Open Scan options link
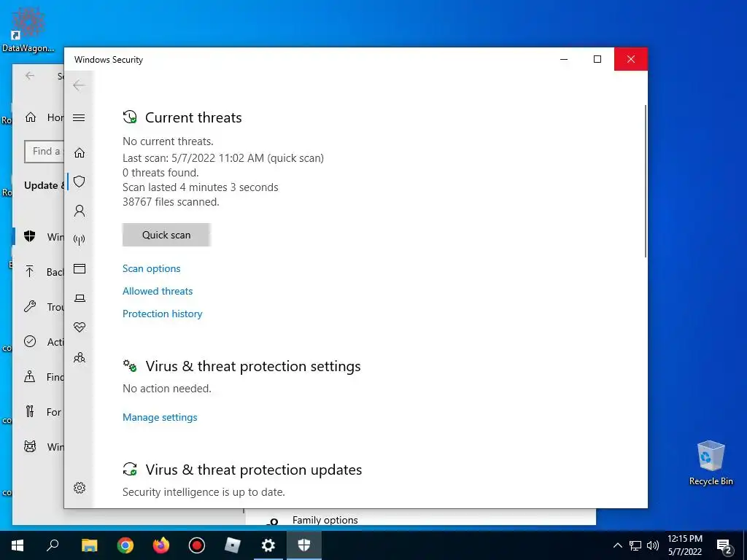The width and height of the screenshot is (747, 560). 152,268
